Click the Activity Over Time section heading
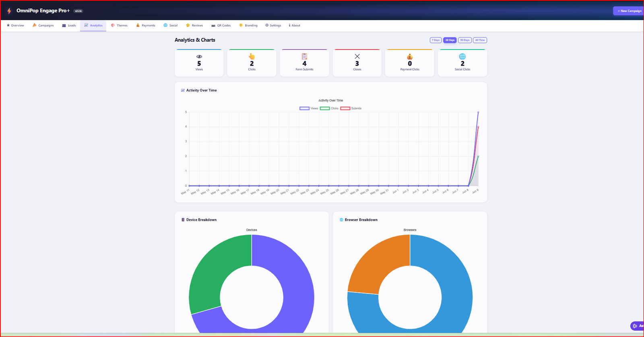 (x=201, y=90)
